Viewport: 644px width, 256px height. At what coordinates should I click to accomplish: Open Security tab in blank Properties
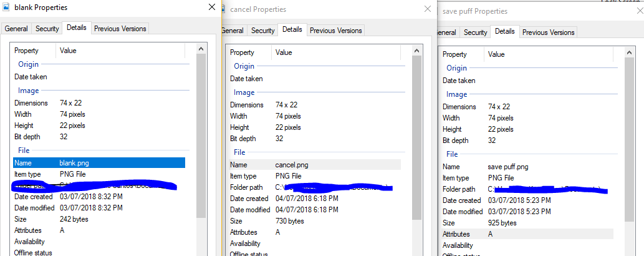(x=47, y=29)
